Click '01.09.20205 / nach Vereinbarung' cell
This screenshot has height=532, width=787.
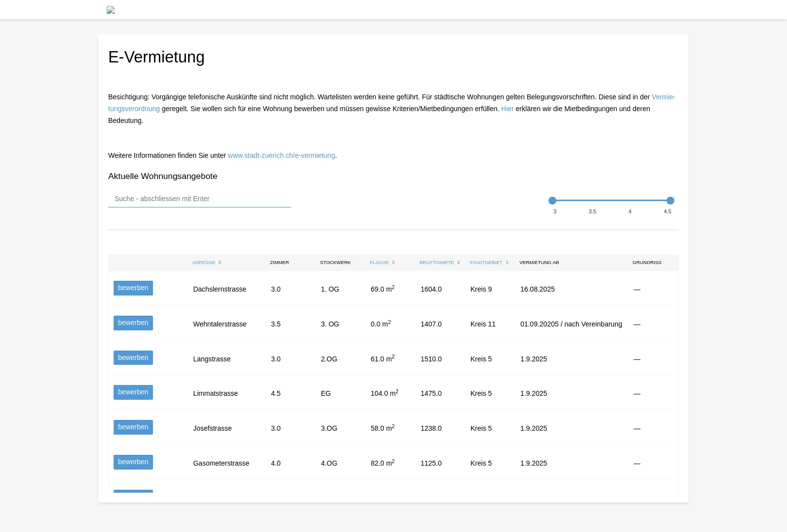(x=571, y=324)
